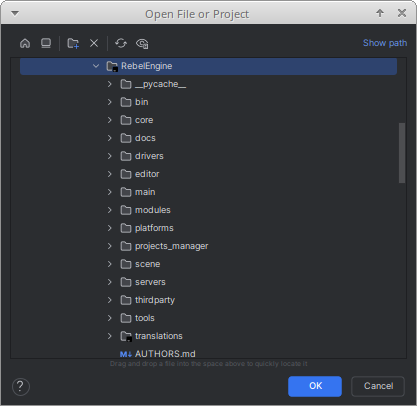Expand the servers folder arrow
The width and height of the screenshot is (417, 406).
[110, 282]
